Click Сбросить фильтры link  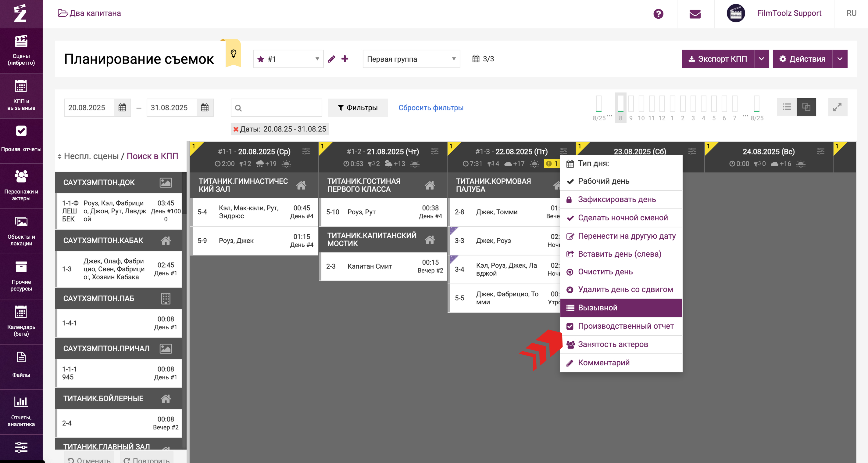coord(431,107)
